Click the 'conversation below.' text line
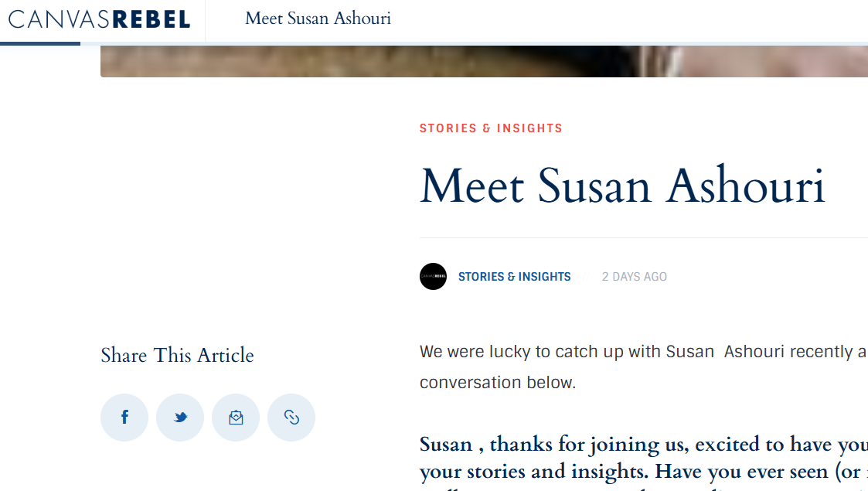868x491 pixels. click(498, 383)
